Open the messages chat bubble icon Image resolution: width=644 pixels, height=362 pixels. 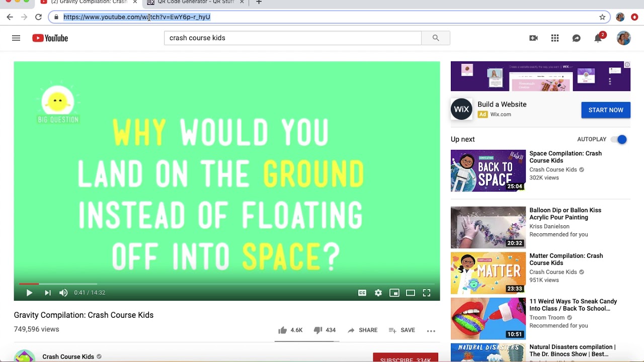click(x=577, y=38)
